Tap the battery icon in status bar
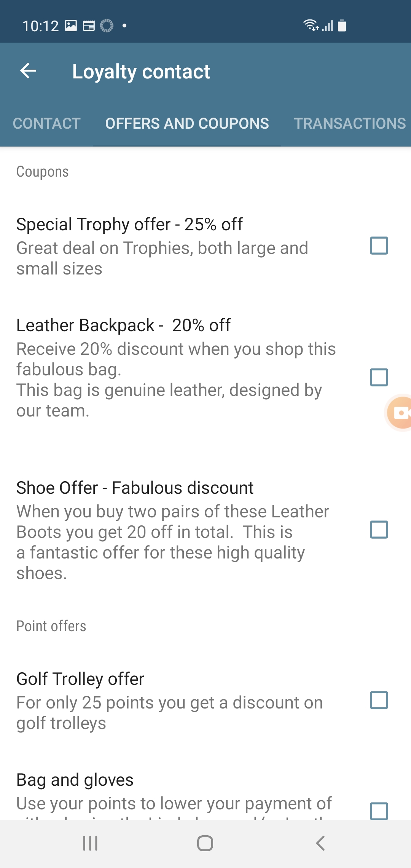 [342, 26]
